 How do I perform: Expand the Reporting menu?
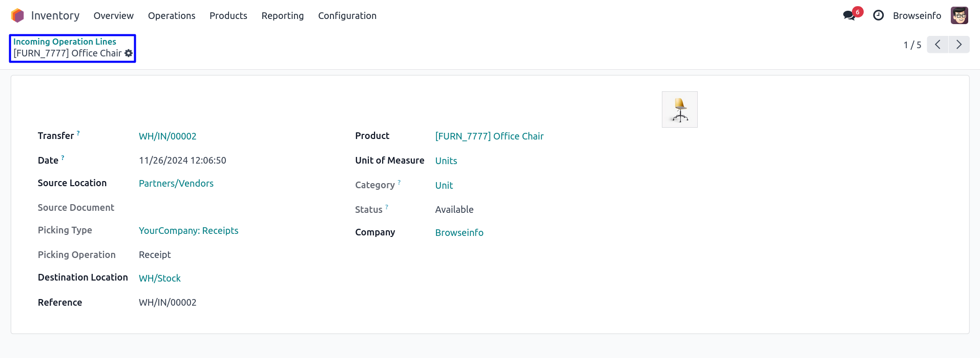[282, 16]
